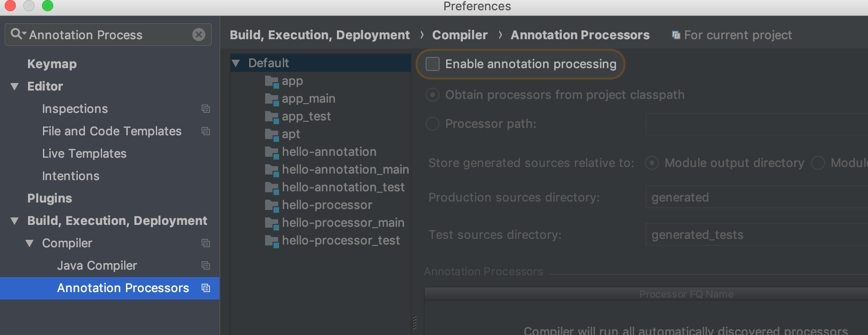The image size is (868, 335).
Task: Open Live Templates settings
Action: 84,154
